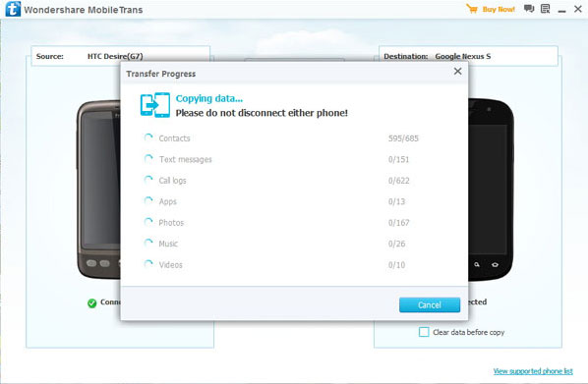588x384 pixels.
Task: Click the Source HTC Desire(G7) field
Action: pyautogui.click(x=120, y=56)
